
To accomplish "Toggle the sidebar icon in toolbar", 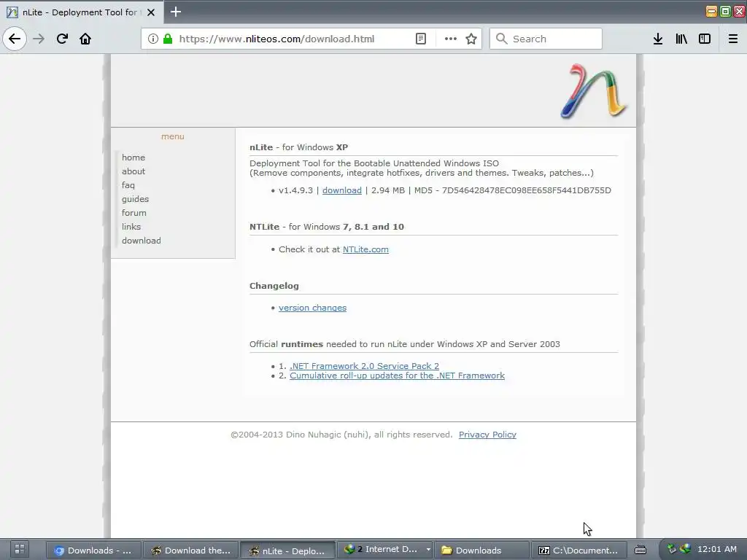I will point(705,39).
